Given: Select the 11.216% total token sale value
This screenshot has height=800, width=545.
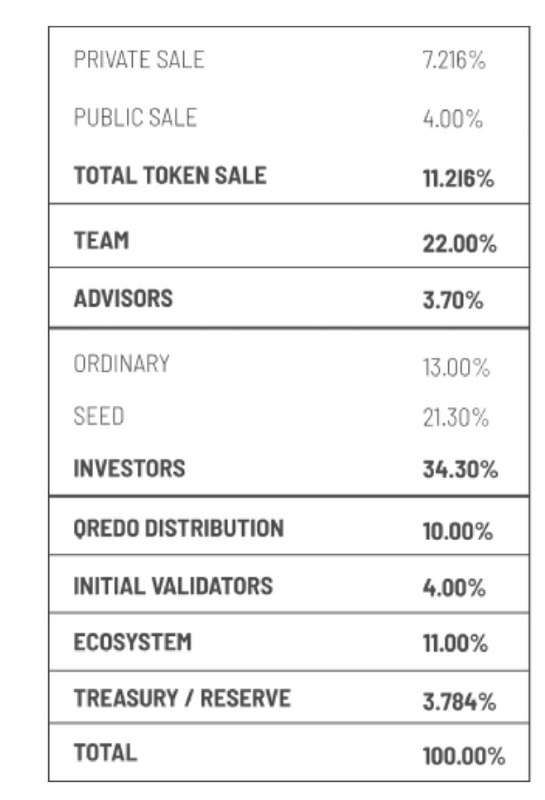Looking at the screenshot, I should click(458, 179).
